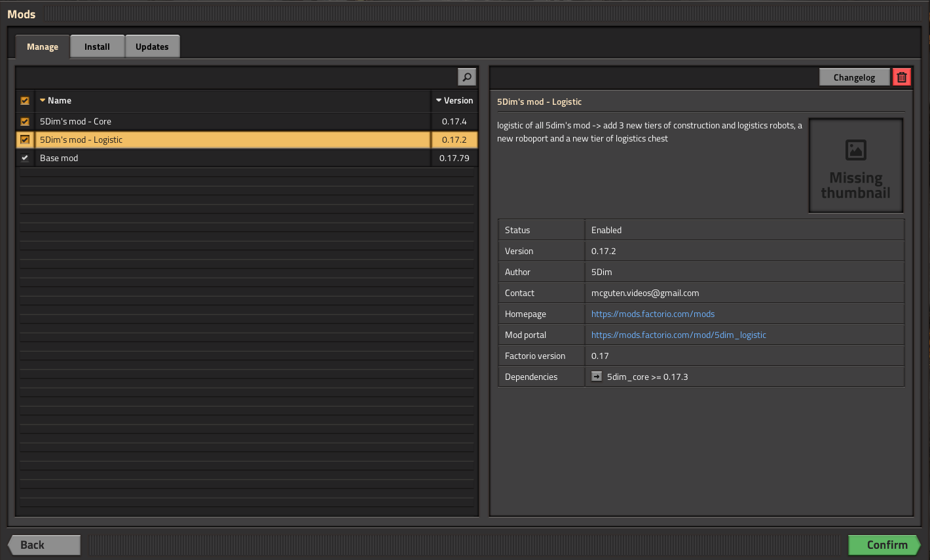Sort mod list by Name column
The image size is (930, 560).
[59, 101]
